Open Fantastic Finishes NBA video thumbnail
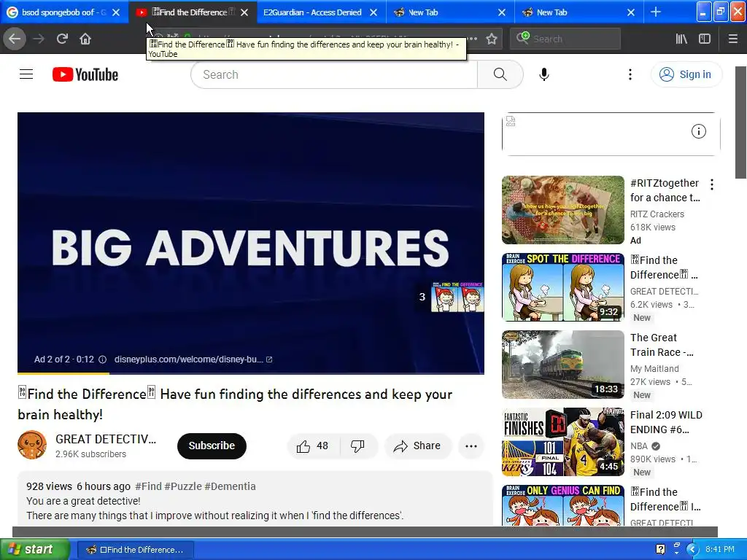The width and height of the screenshot is (747, 560). tap(562, 442)
